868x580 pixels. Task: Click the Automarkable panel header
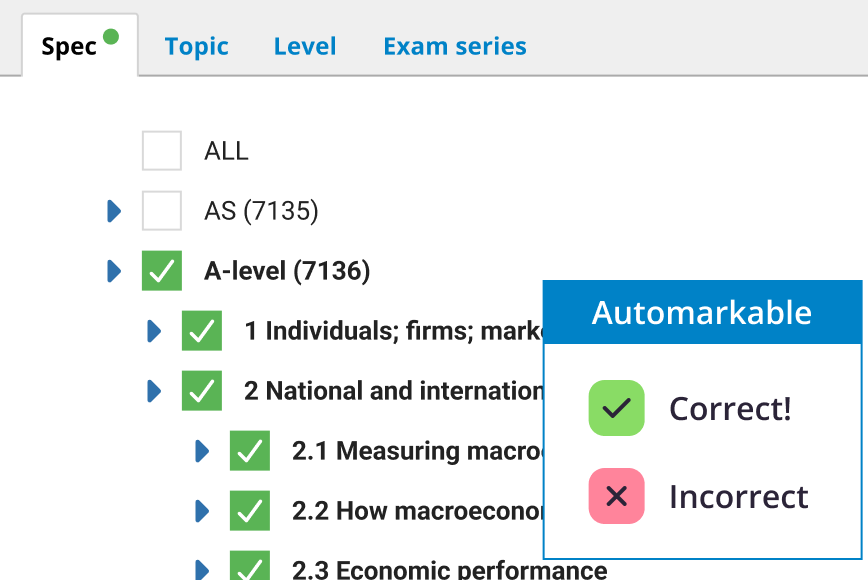pyautogui.click(x=702, y=313)
